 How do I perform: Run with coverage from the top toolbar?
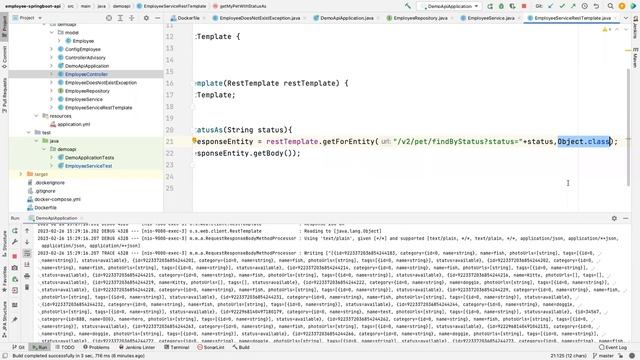pos(512,6)
